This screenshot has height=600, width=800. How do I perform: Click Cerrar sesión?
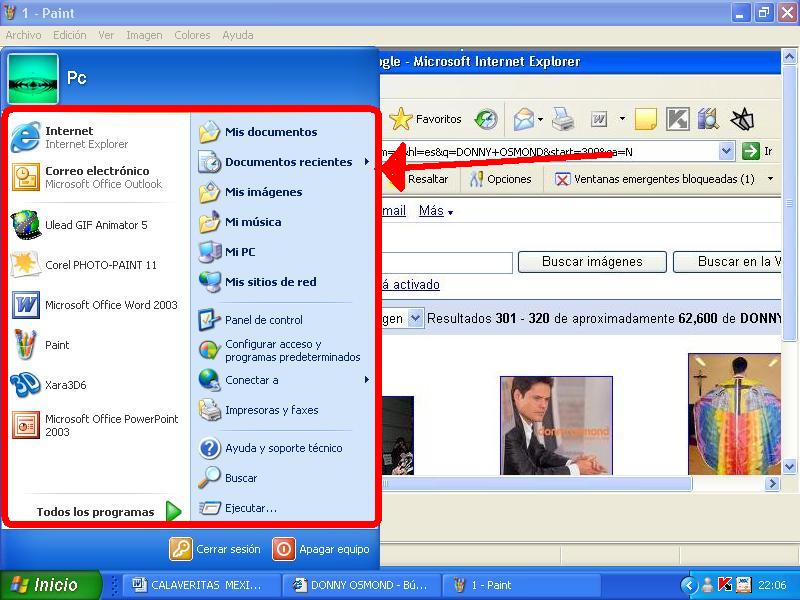[215, 549]
